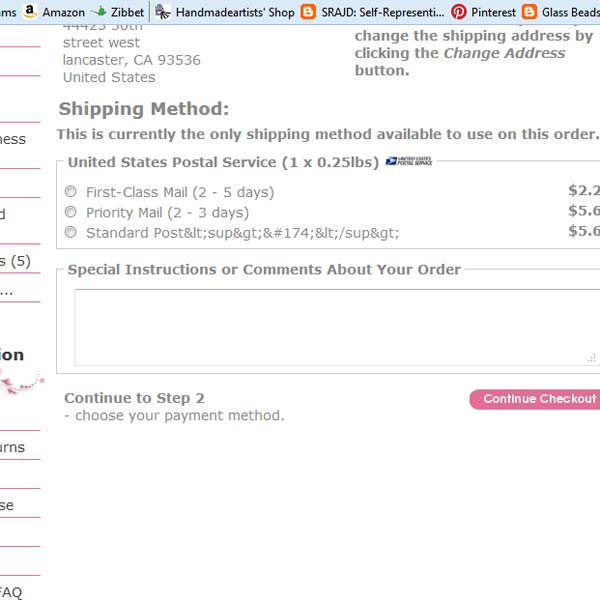Click inside the special instructions comment box
The height and width of the screenshot is (600, 600).
tap(337, 328)
